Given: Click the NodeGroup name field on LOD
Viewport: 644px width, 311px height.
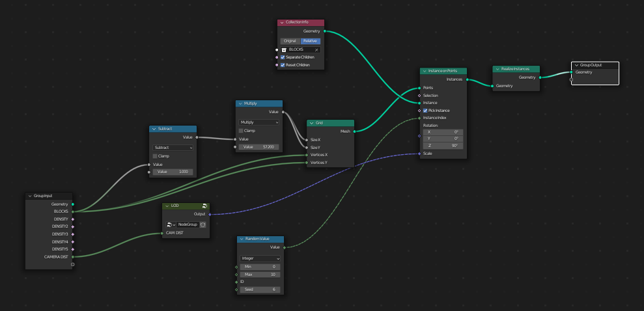Looking at the screenshot, I should pos(188,225).
